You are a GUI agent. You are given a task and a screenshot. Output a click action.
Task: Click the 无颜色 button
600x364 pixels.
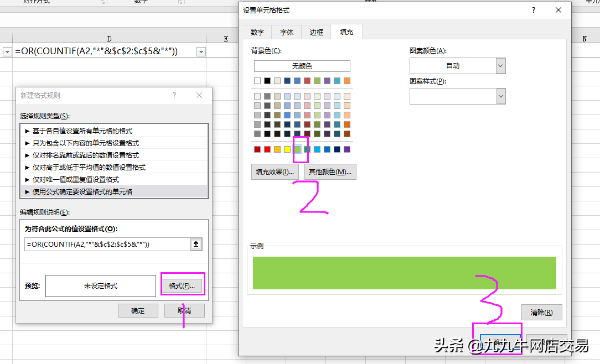point(302,66)
